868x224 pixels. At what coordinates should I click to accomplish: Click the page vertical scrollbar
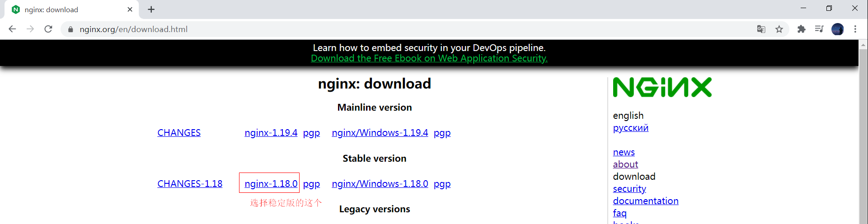(863, 135)
